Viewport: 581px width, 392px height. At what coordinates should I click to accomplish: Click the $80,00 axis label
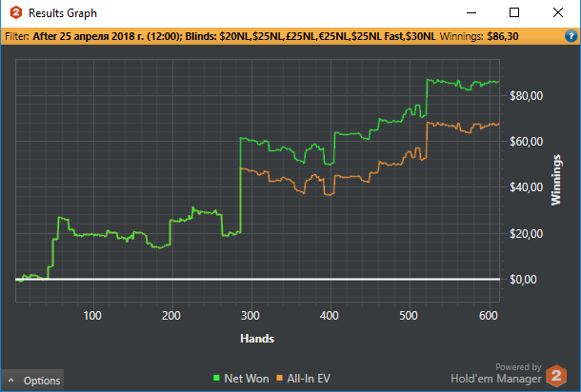(526, 96)
